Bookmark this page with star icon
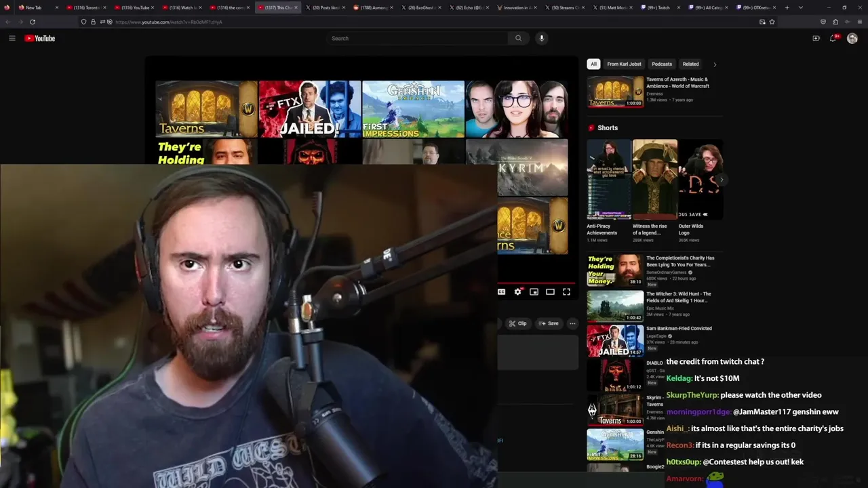This screenshot has width=868, height=488. [772, 22]
